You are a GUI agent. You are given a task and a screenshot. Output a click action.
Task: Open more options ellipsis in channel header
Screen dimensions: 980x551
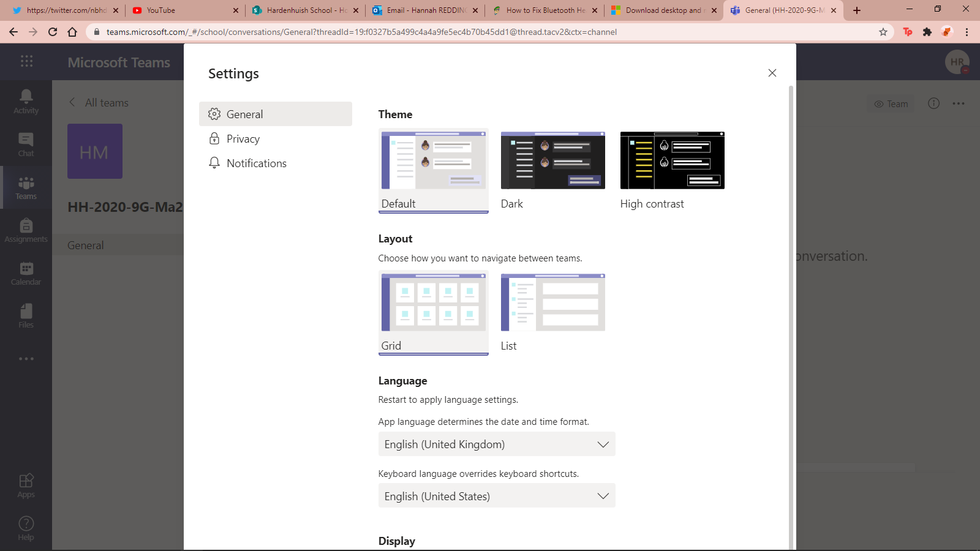959,103
